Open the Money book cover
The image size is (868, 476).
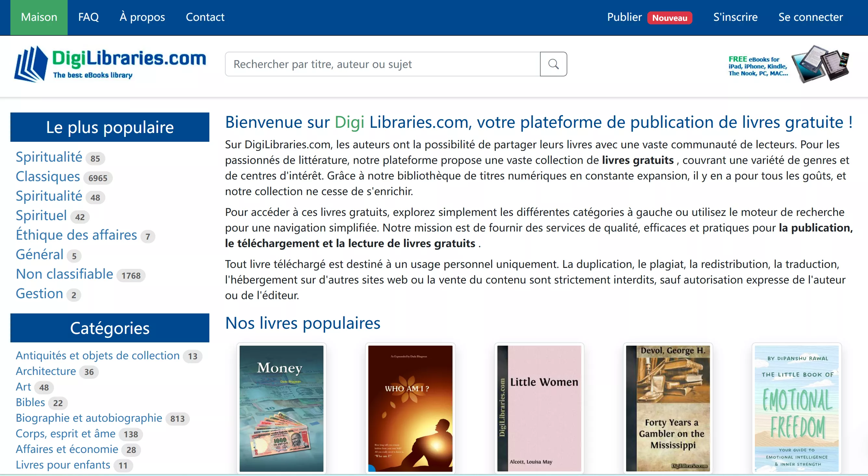[x=281, y=408]
